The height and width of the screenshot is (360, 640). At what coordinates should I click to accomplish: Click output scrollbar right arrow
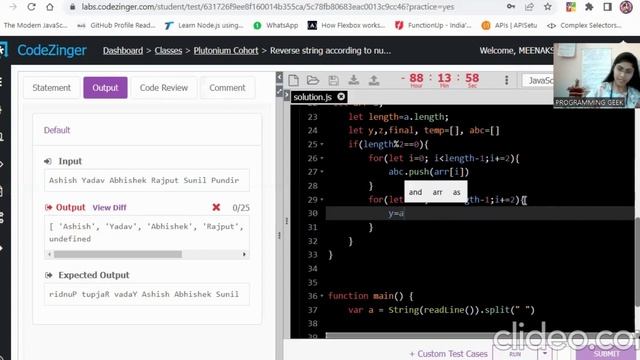pos(244,254)
